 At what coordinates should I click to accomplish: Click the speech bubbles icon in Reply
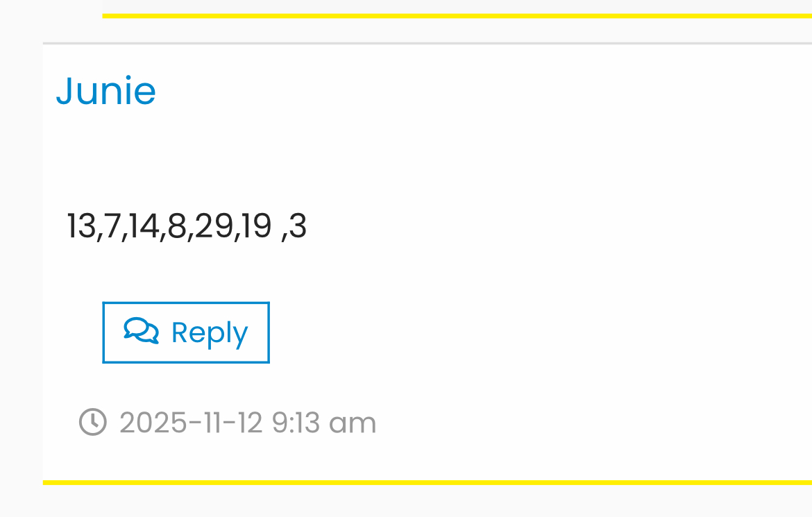pos(142,331)
